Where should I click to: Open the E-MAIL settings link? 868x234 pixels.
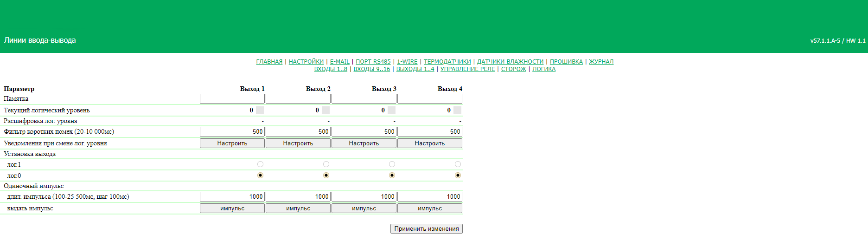click(x=339, y=62)
